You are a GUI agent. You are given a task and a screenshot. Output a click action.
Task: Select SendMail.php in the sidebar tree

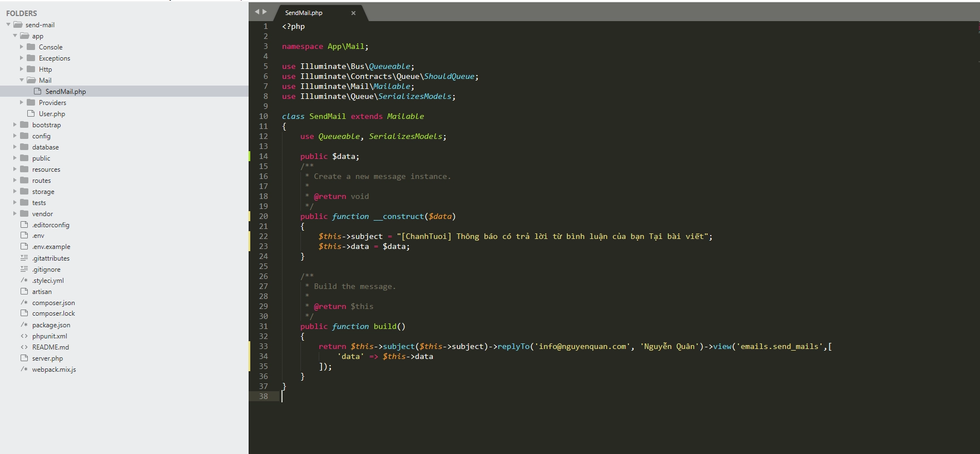[66, 92]
